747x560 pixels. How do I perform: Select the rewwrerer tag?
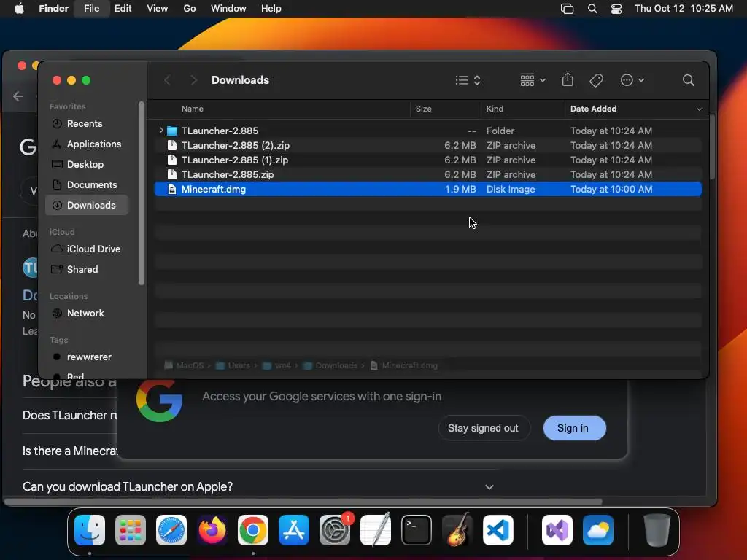click(x=89, y=357)
